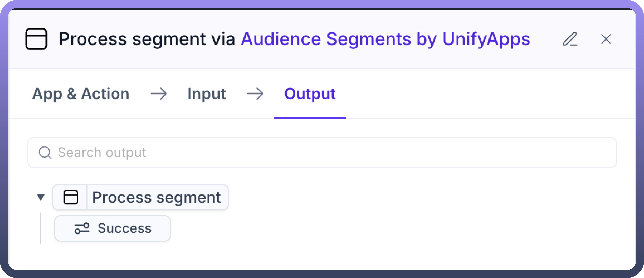Click the Success text label

pos(124,228)
